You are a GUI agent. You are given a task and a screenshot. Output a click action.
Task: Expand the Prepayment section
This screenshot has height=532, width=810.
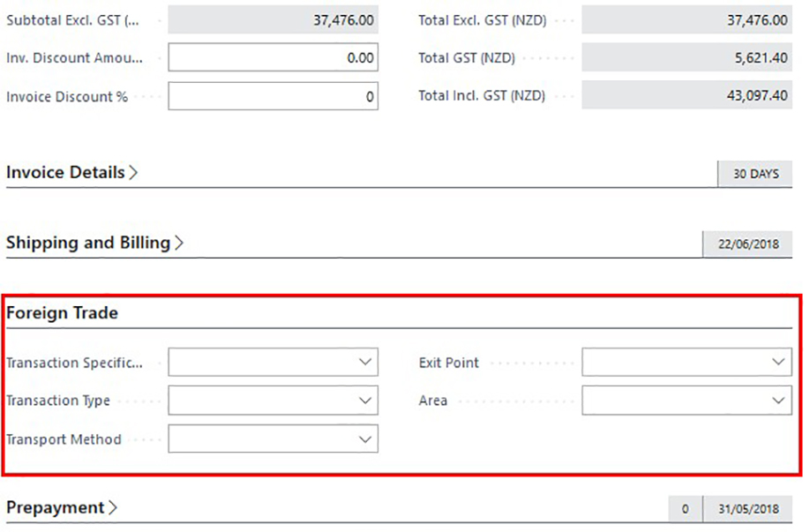tap(62, 507)
